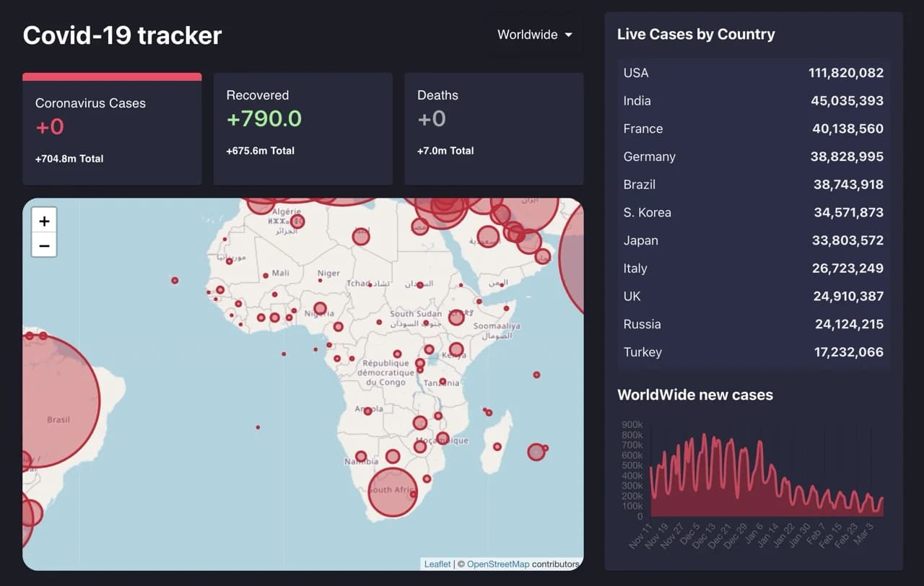
Task: Select the Coronavirus Cases card
Action: point(112,128)
